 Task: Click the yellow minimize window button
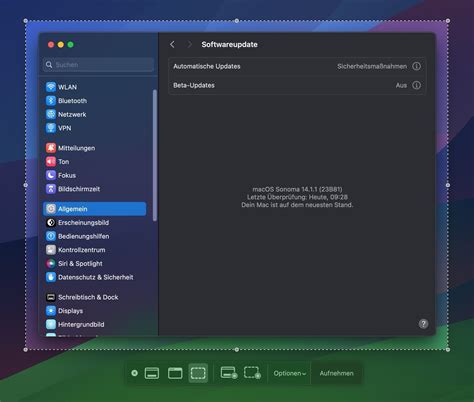(x=61, y=45)
